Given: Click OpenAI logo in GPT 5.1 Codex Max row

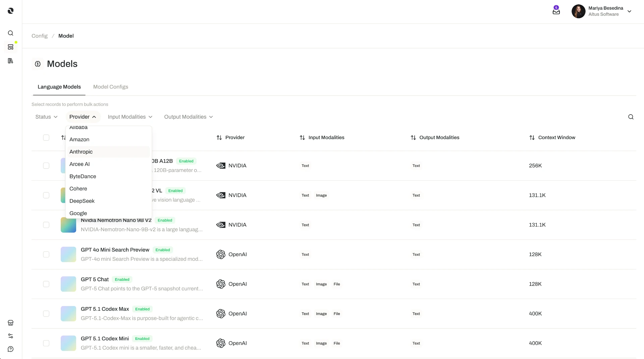Looking at the screenshot, I should point(221,314).
